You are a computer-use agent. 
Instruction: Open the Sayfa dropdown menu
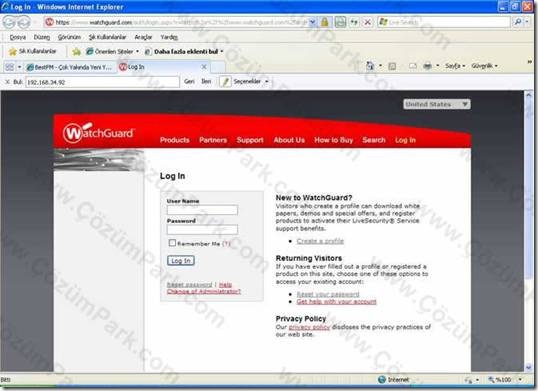[x=455, y=66]
